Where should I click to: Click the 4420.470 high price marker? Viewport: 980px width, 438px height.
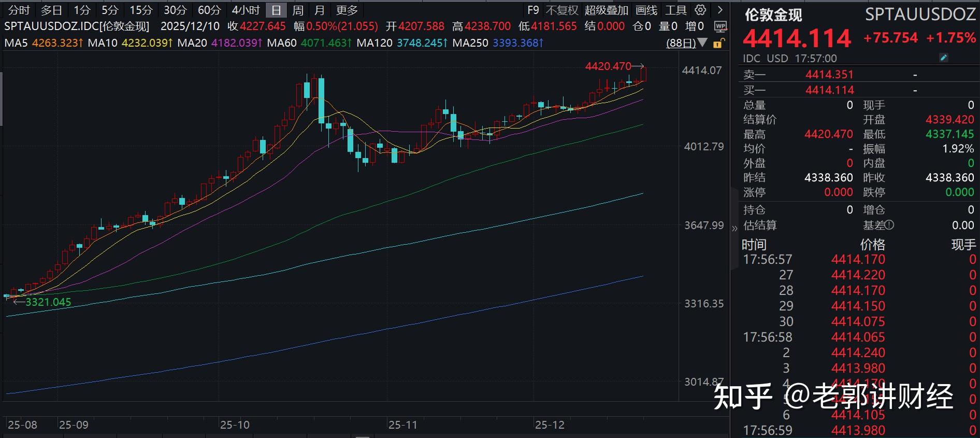(x=608, y=66)
